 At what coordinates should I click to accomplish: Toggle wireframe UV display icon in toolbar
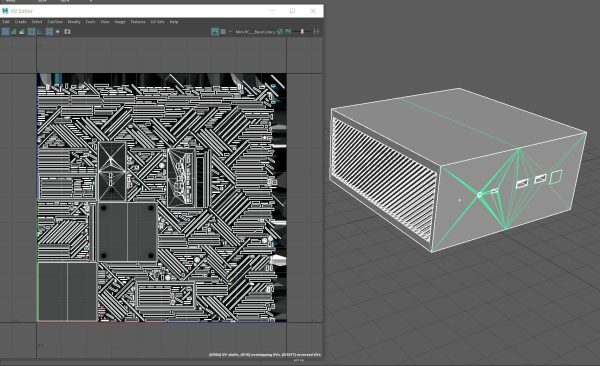5,32
